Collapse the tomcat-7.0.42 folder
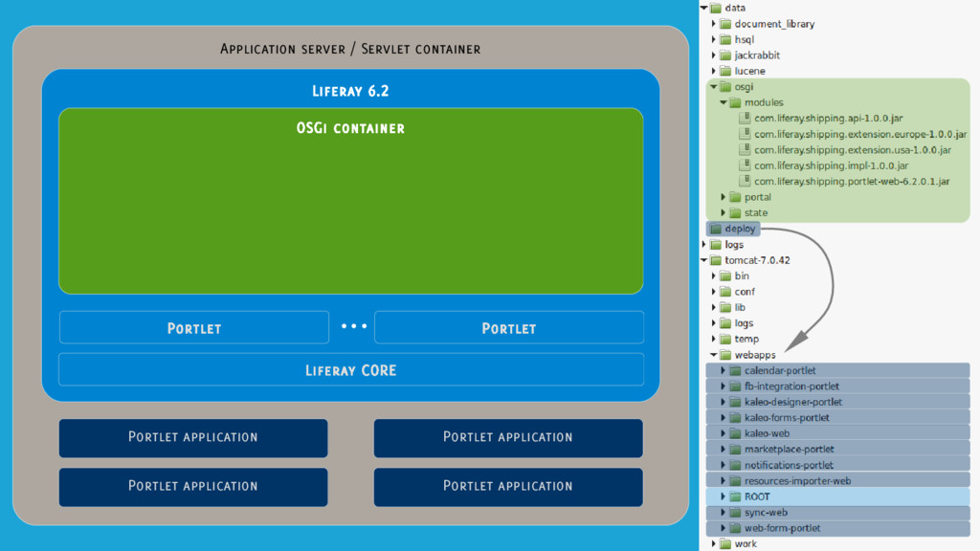This screenshot has width=980, height=551. [x=703, y=260]
